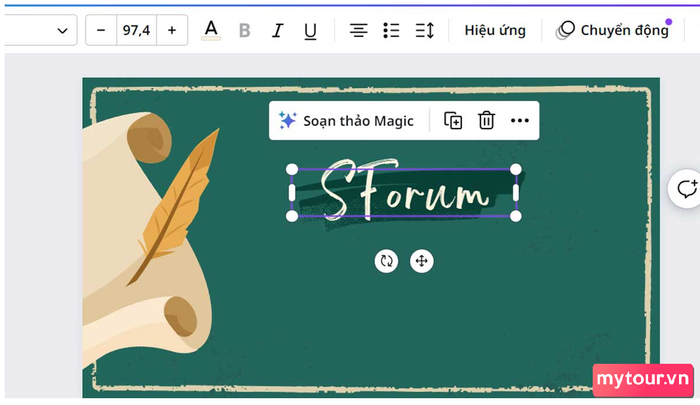Click the top-left resize handle of the text box
This screenshot has height=405, width=700.
(292, 169)
